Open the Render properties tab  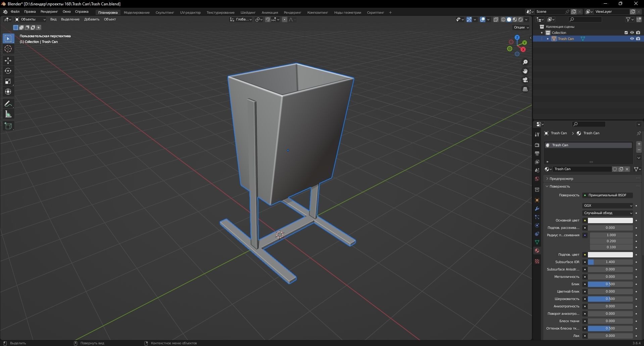(x=537, y=145)
